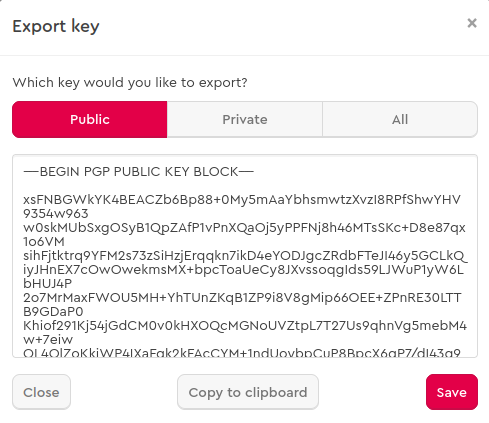Click the key fragment bHUJ4P

click(47, 284)
